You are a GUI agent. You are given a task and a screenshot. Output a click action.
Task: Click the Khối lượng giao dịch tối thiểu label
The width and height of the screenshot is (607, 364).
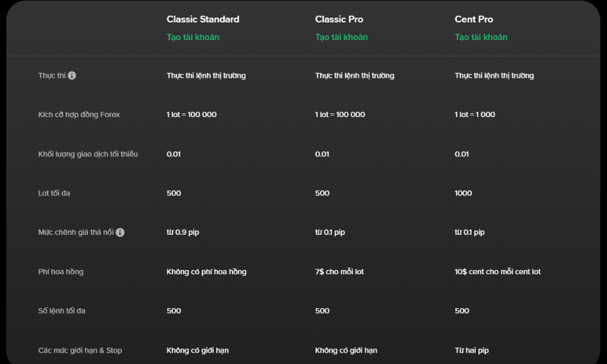point(88,154)
